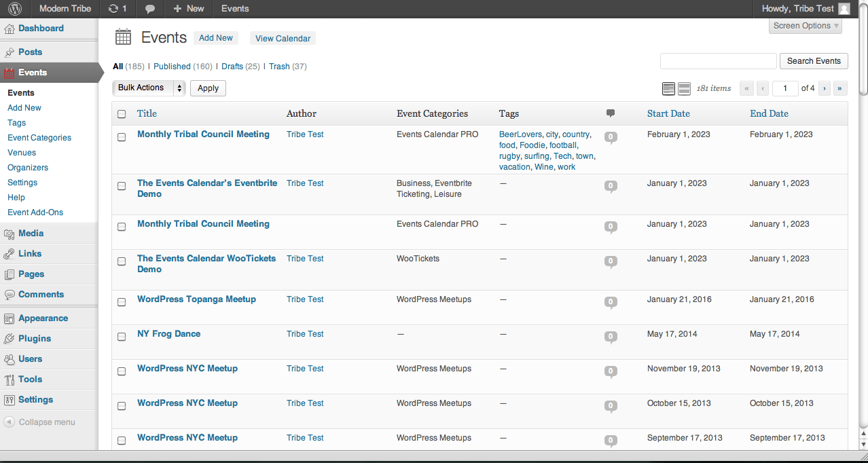Expand the Screen Options panel
This screenshot has width=868, height=463.
806,26
